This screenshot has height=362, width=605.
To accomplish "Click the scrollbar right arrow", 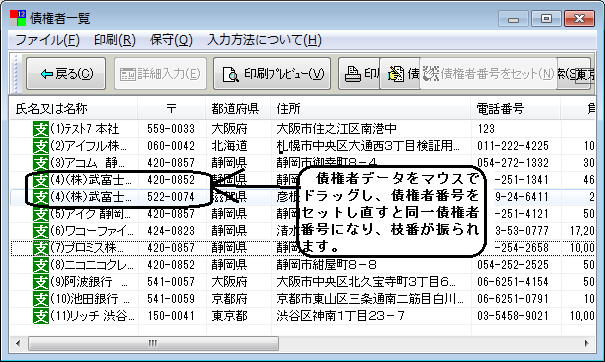I will 586,343.
